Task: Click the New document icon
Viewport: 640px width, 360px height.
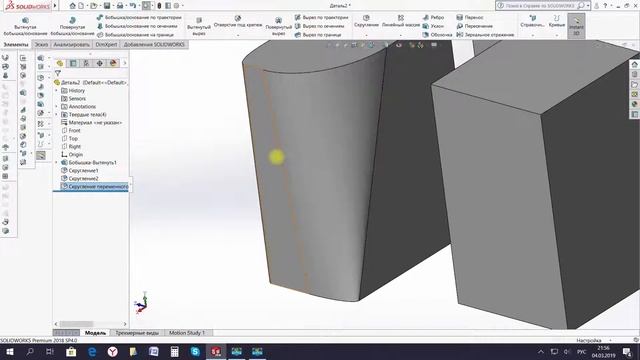Action: 81,6
